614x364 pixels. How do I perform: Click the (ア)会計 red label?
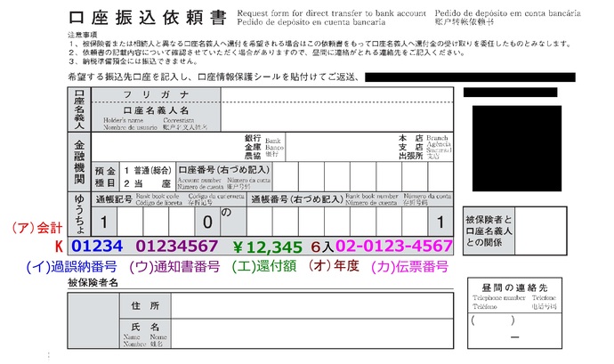(36, 228)
